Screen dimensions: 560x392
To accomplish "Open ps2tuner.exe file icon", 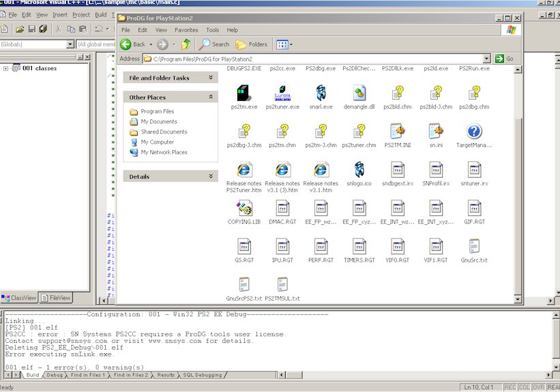I will (x=282, y=93).
